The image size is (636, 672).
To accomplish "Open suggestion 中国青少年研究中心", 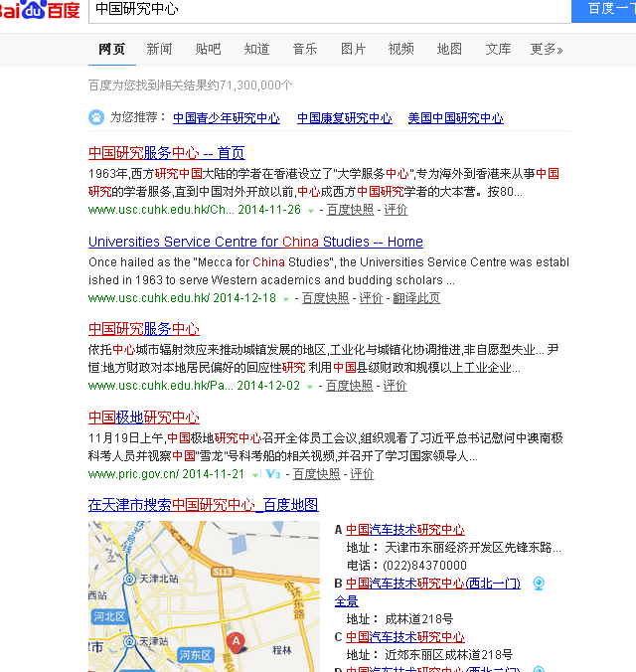I will [227, 118].
